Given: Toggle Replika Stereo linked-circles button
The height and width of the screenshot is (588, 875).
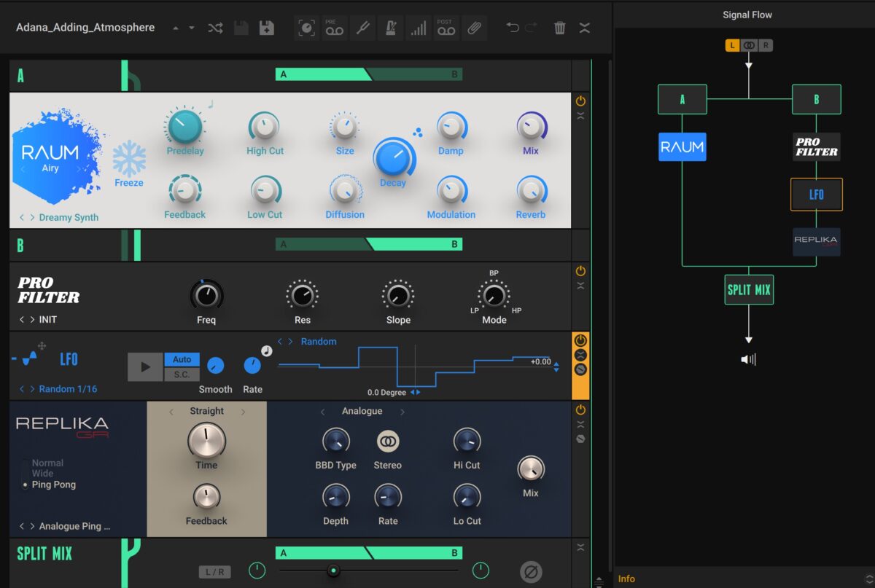Looking at the screenshot, I should click(x=388, y=441).
